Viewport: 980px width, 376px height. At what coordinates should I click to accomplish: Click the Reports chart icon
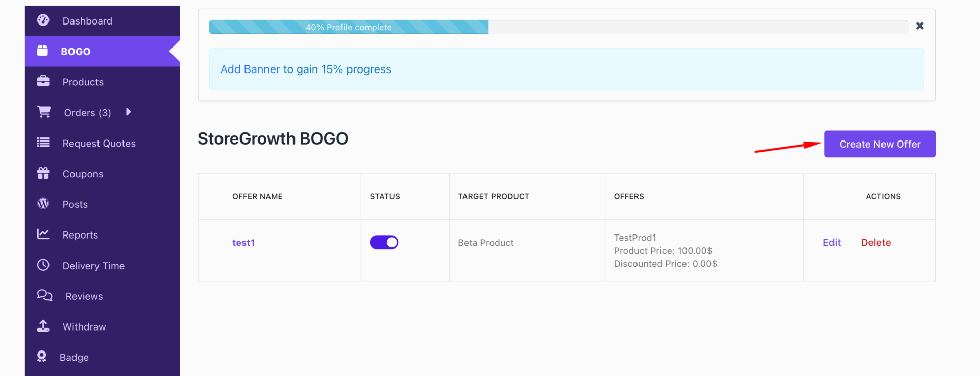click(x=43, y=234)
